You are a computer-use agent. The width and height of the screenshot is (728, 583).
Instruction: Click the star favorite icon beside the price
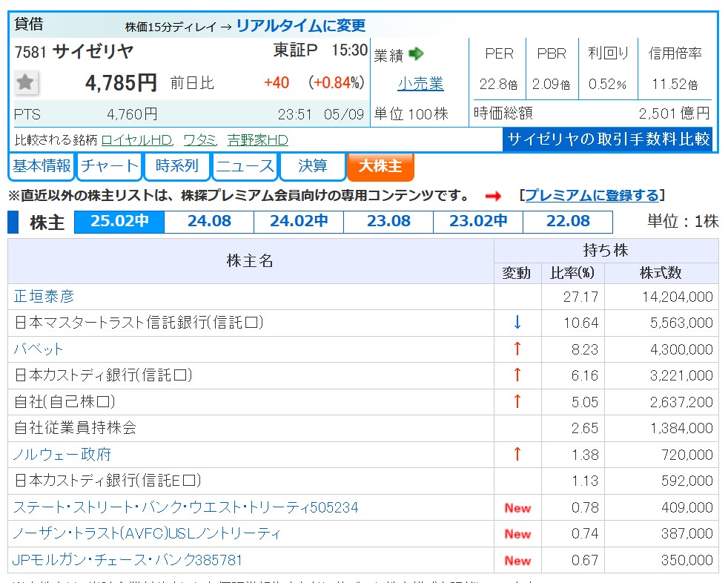click(x=25, y=83)
